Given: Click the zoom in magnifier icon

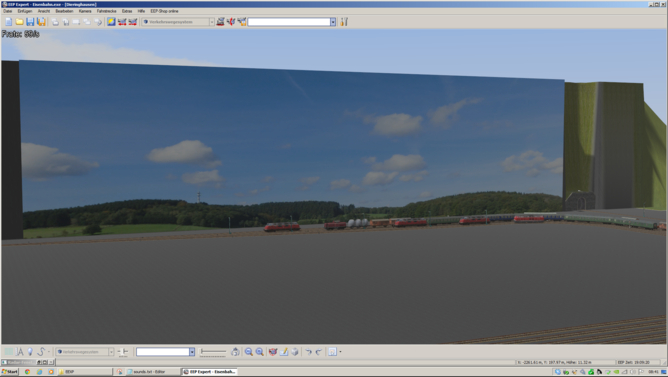Looking at the screenshot, I should tap(259, 352).
